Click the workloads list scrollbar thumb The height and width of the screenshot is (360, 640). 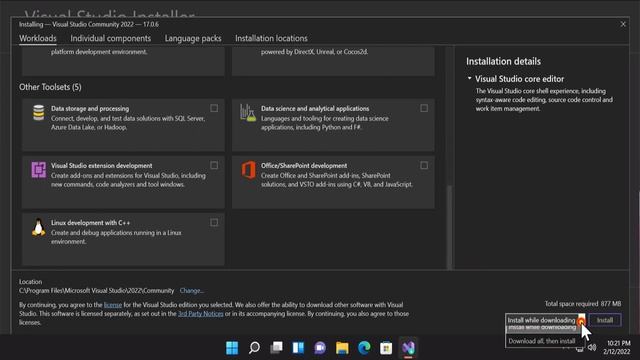(x=449, y=227)
